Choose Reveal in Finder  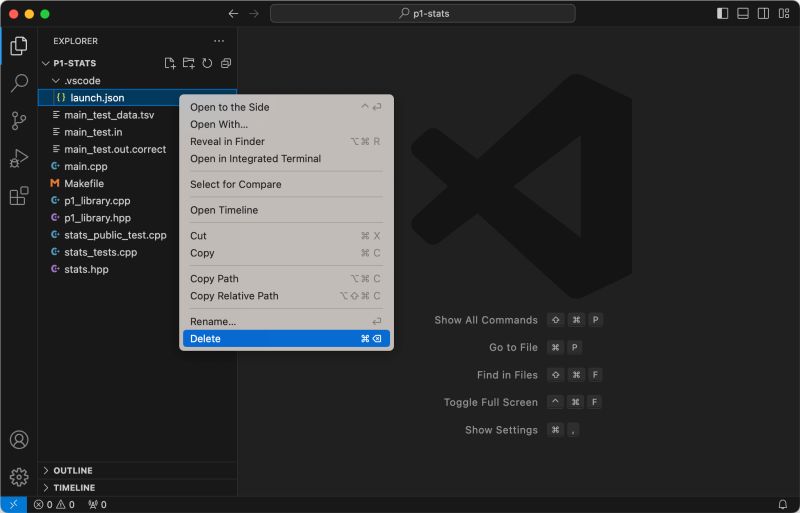click(286, 141)
